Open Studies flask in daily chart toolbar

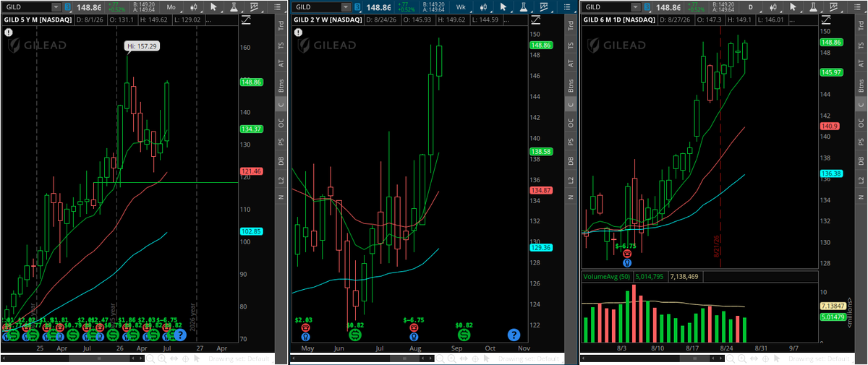tap(812, 7)
